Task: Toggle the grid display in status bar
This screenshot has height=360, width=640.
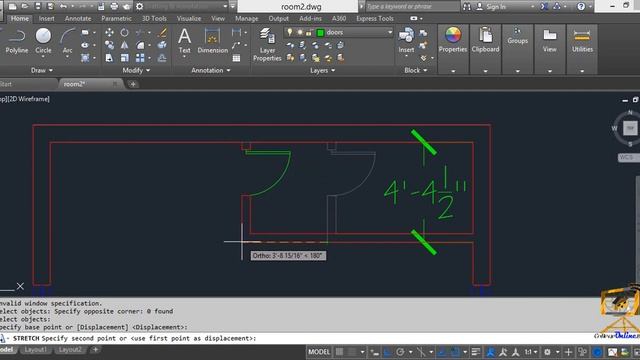Action: pyautogui.click(x=340, y=352)
